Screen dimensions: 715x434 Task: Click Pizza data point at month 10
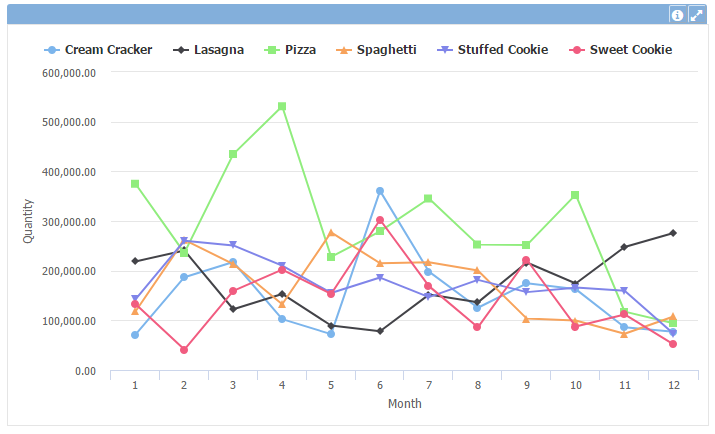click(x=575, y=195)
